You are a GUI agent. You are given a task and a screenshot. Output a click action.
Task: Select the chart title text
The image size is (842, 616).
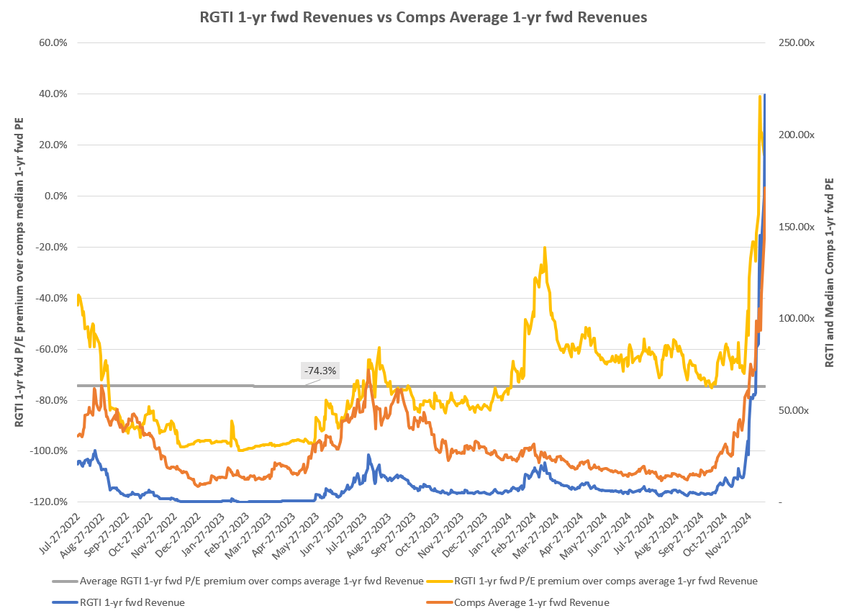pyautogui.click(x=423, y=17)
